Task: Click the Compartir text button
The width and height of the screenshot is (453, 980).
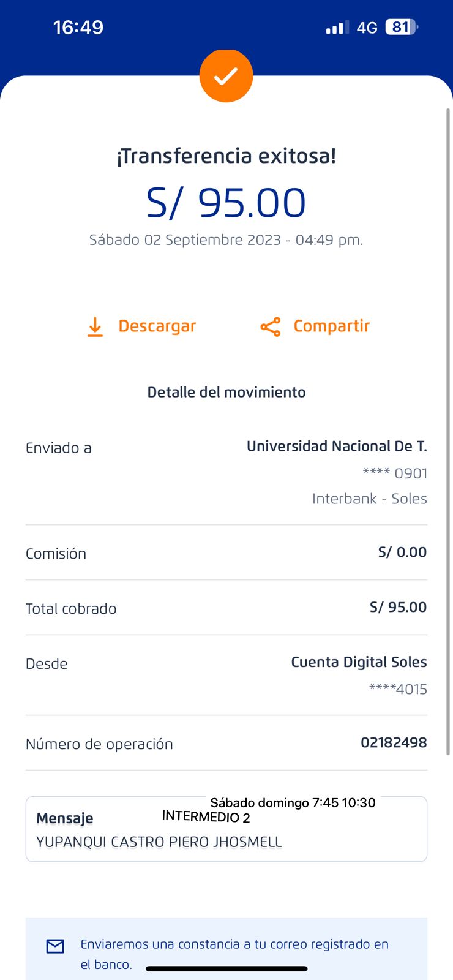Action: click(331, 326)
